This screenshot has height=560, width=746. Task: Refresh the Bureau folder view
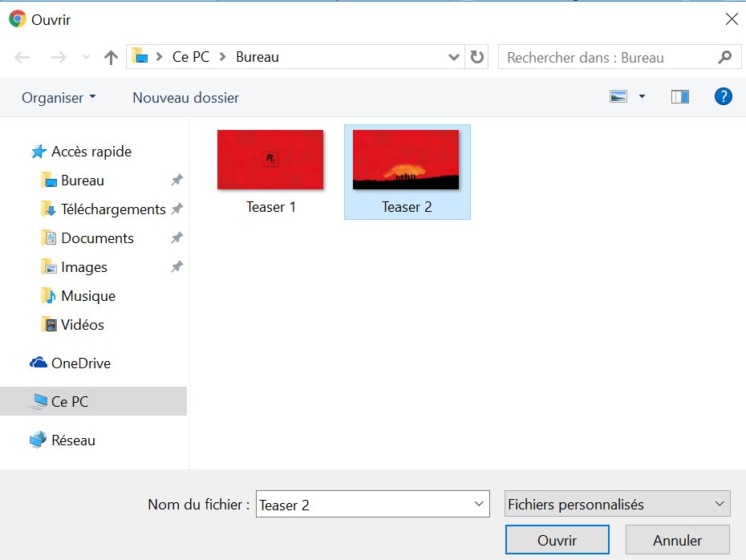tap(476, 57)
